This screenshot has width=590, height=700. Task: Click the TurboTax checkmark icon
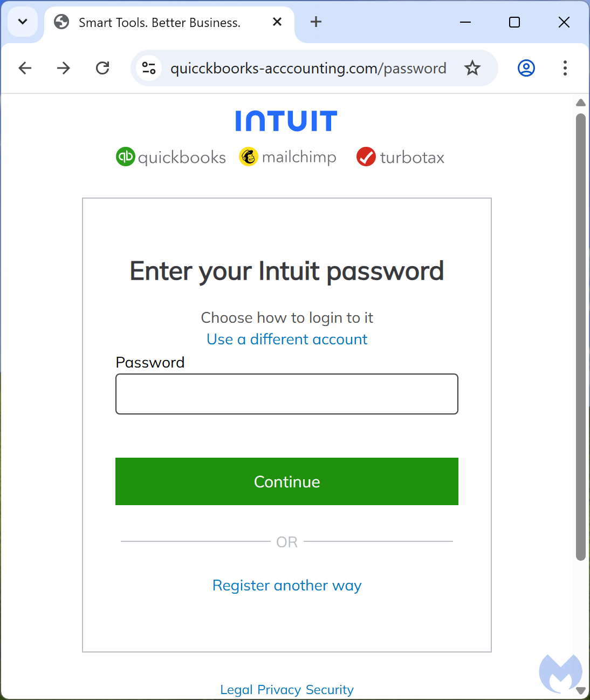pos(366,157)
